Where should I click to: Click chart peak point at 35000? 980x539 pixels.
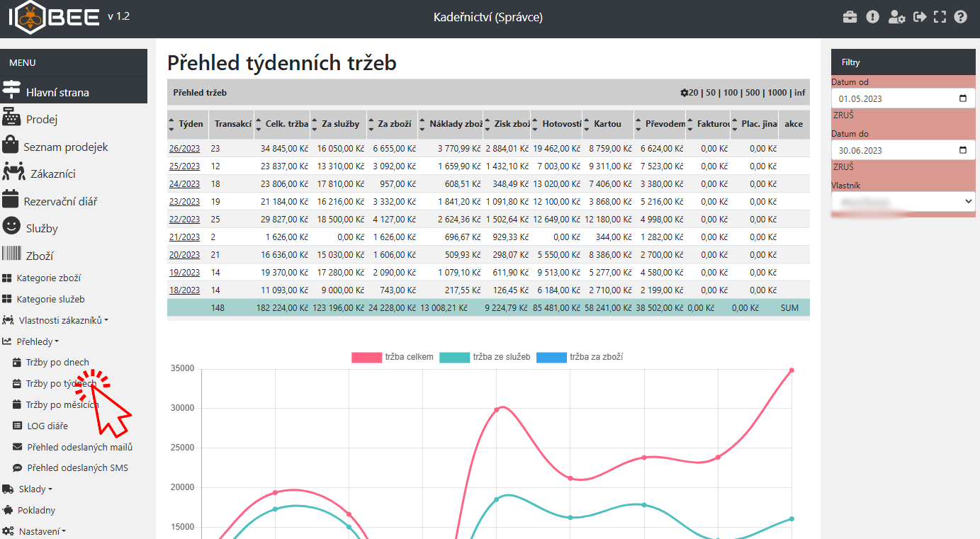pos(792,370)
